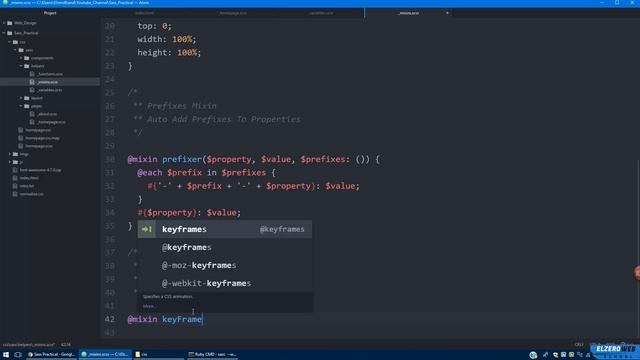Image resolution: width=640 pixels, height=360 pixels.
Task: Click the pages folder icon
Action: (27, 106)
